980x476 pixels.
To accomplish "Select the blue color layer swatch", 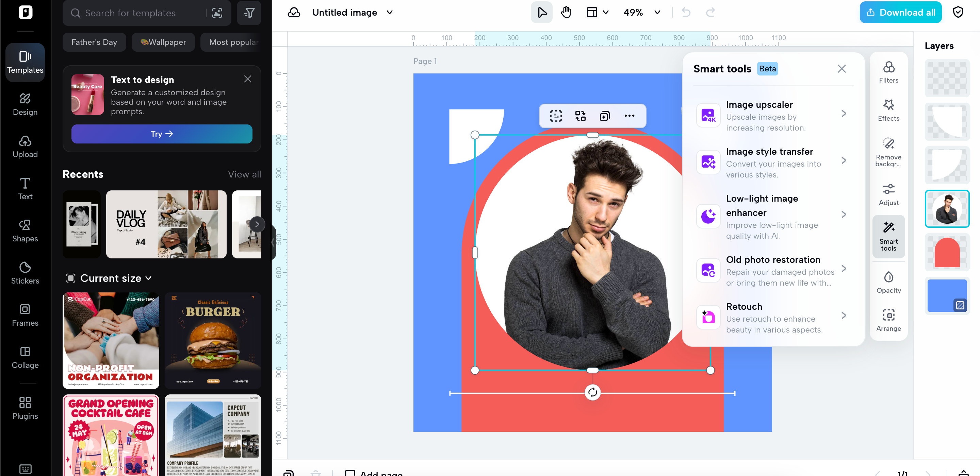I will click(947, 295).
